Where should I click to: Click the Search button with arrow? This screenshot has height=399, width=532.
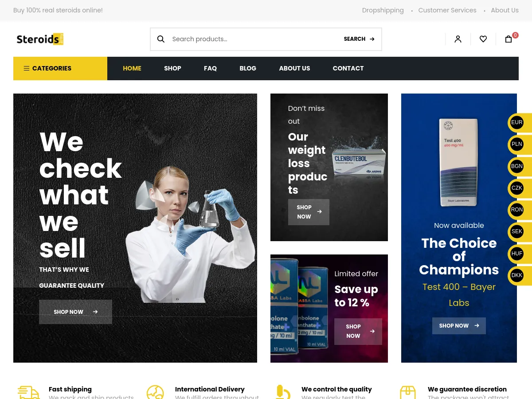pos(359,39)
